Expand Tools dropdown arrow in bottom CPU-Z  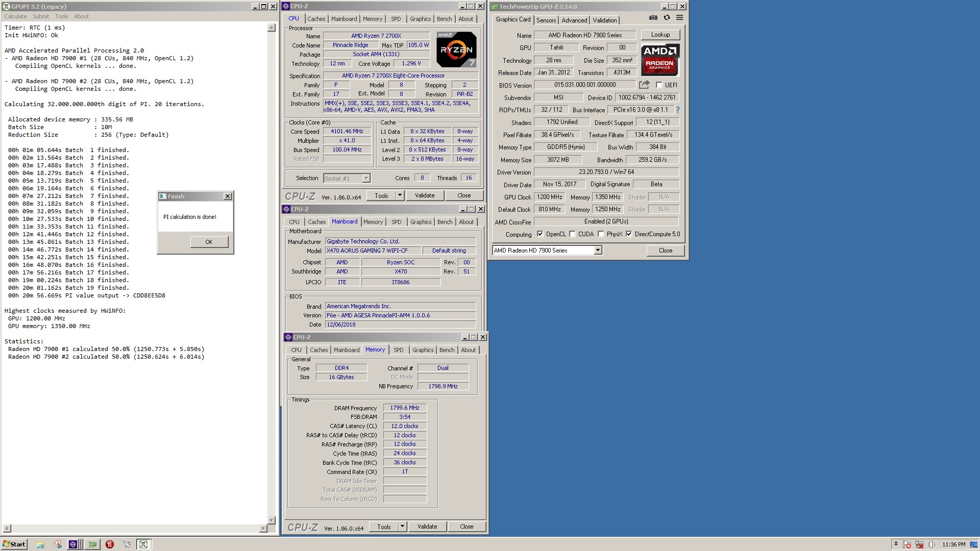click(x=402, y=527)
